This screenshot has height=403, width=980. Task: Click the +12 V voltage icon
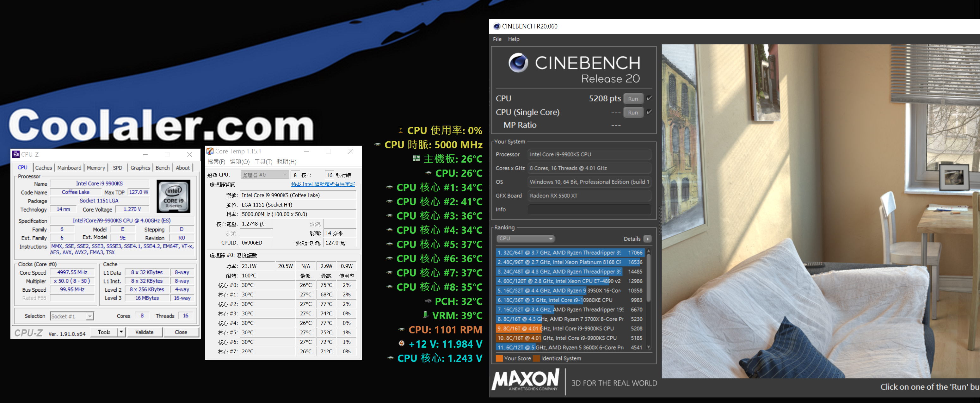tap(401, 343)
